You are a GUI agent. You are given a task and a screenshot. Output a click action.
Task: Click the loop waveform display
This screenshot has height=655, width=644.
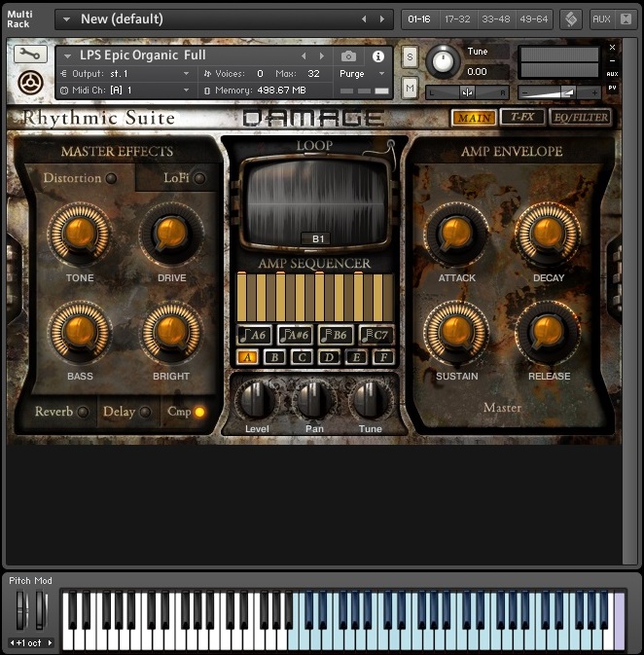coord(316,203)
